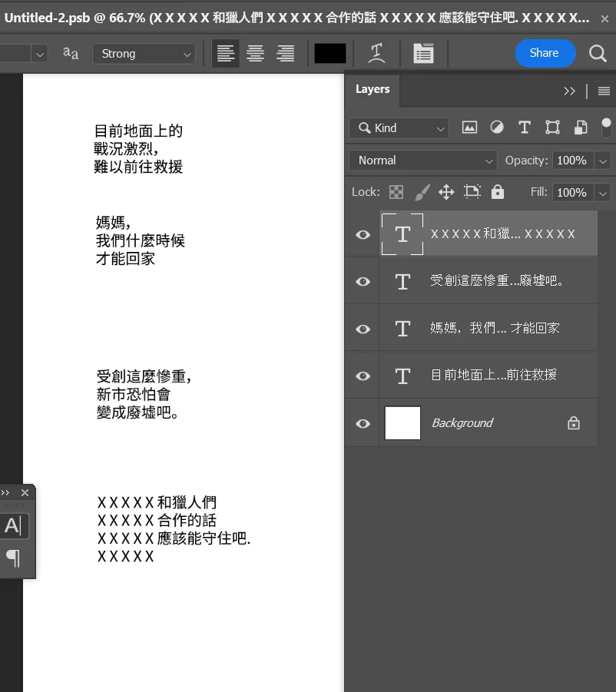The height and width of the screenshot is (692, 616).
Task: Click canvas text XXXXX應該能守住吧.
Action: pos(174,538)
